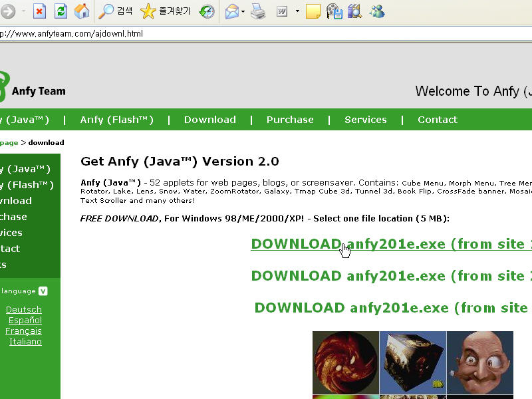532x399 pixels.
Task: Click the bald cartoon face thumbnail
Action: pos(480,362)
